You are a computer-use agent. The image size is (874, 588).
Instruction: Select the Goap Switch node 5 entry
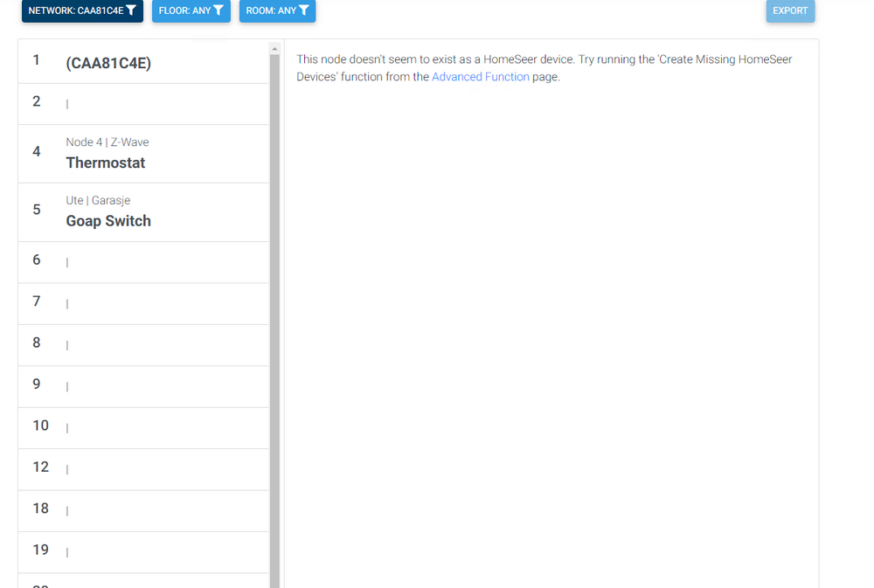coord(143,212)
